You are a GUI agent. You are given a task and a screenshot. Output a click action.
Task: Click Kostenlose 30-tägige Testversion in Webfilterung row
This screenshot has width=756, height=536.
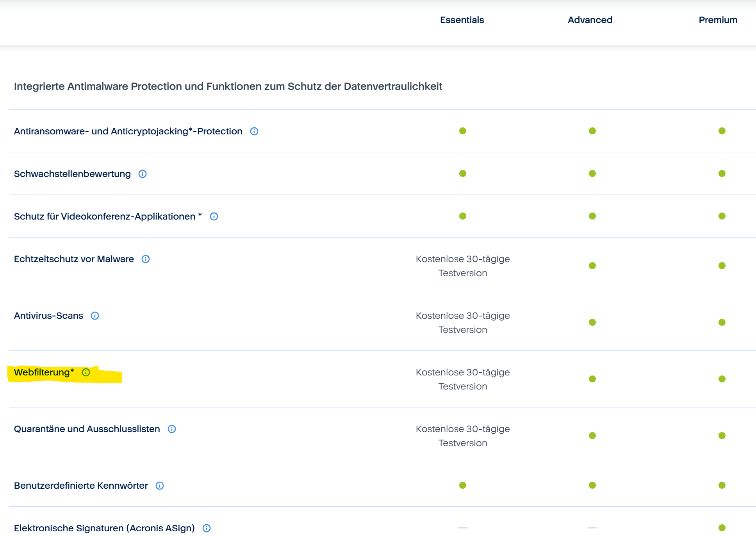point(463,379)
